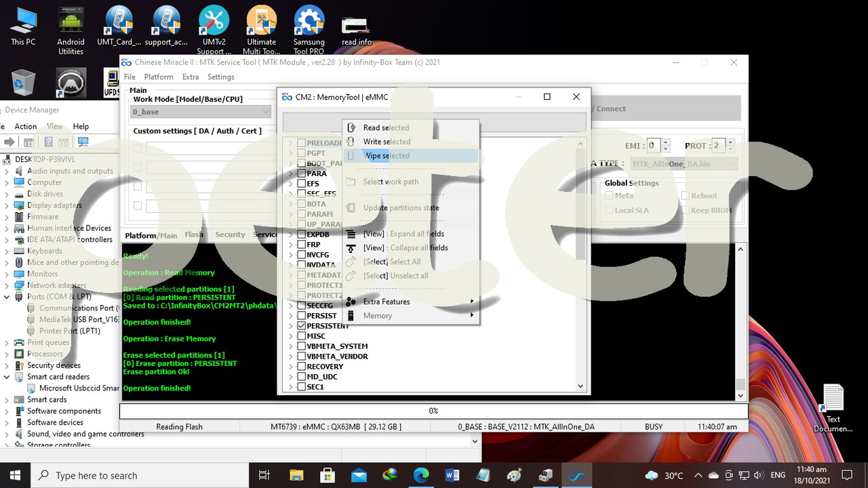
Task: Open UMT_Card desktop shortcut
Action: point(119,27)
